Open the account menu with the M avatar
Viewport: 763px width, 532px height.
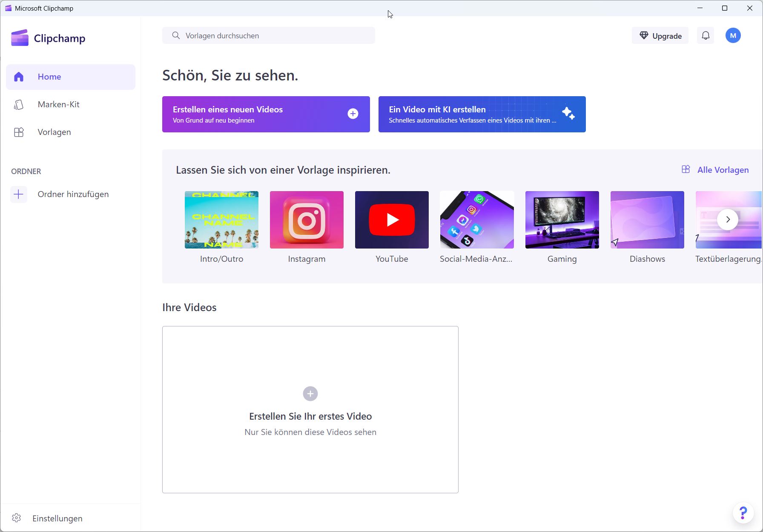click(733, 36)
